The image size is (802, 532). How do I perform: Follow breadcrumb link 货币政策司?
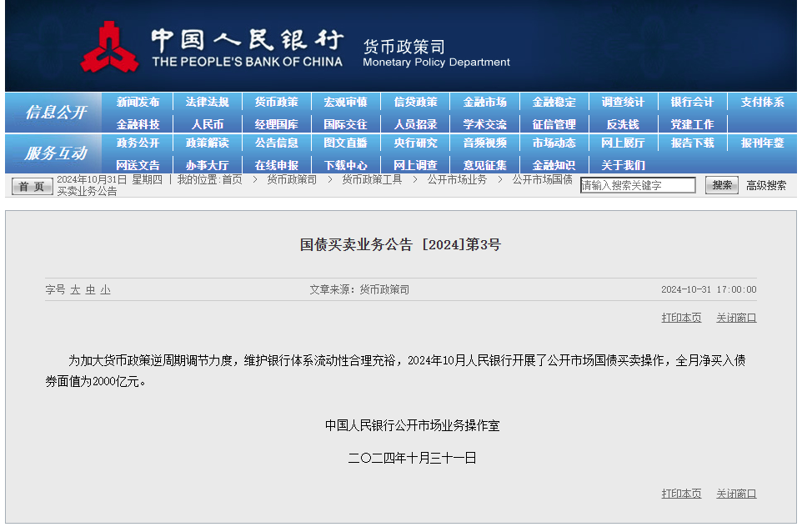click(292, 179)
